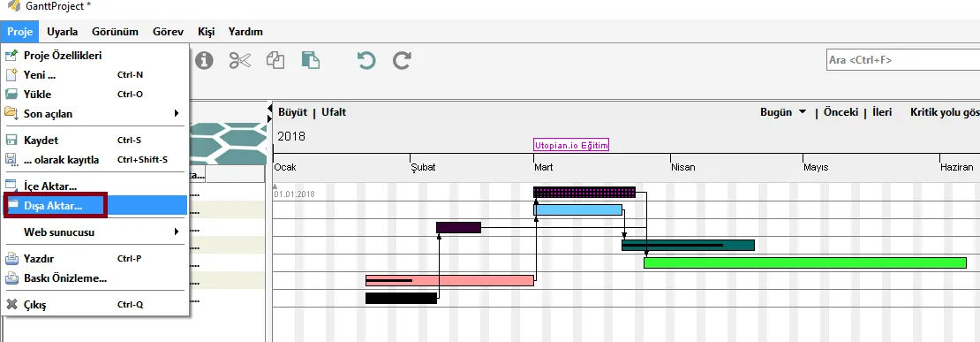The height and width of the screenshot is (342, 980).
Task: Click the scissors cut icon
Action: 240,60
